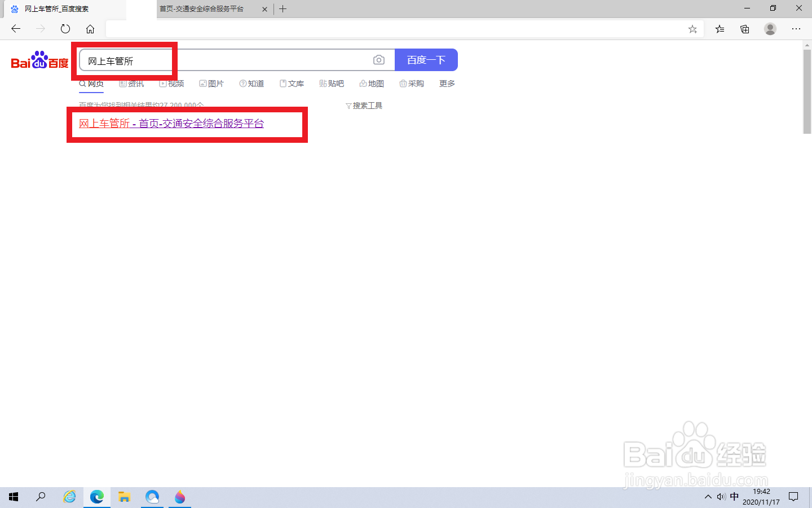This screenshot has width=812, height=508.
Task: Open the browser home page icon
Action: (x=90, y=29)
